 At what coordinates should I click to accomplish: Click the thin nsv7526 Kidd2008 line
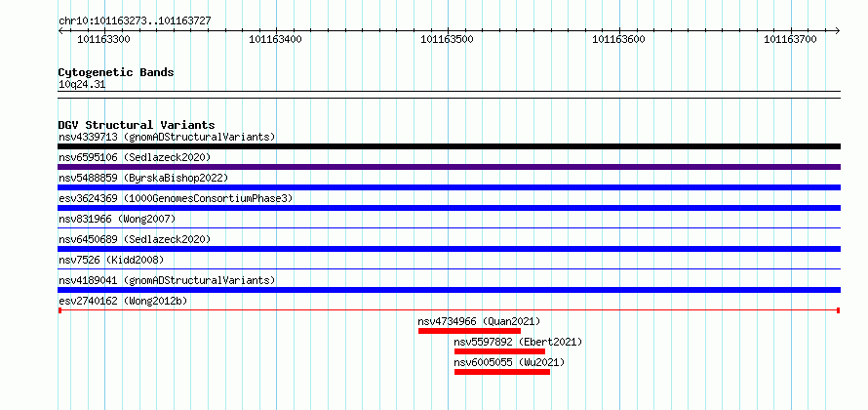(x=449, y=268)
